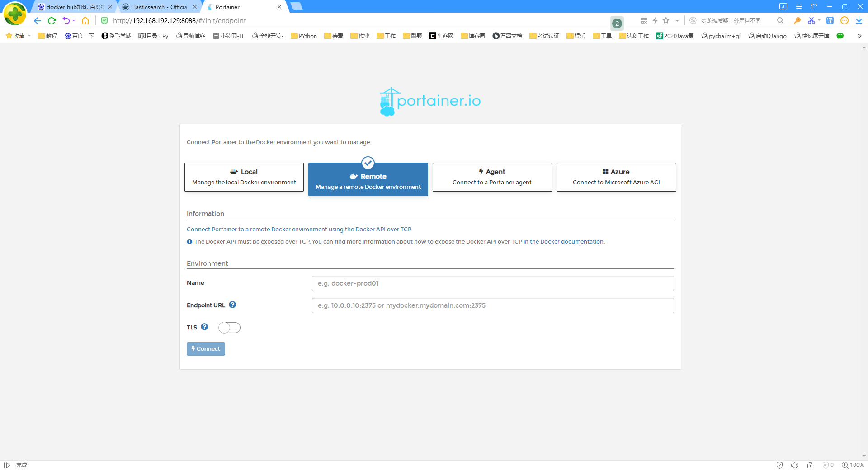The width and height of the screenshot is (868, 470).
Task: Click the round browser profile logo
Action: point(15,14)
